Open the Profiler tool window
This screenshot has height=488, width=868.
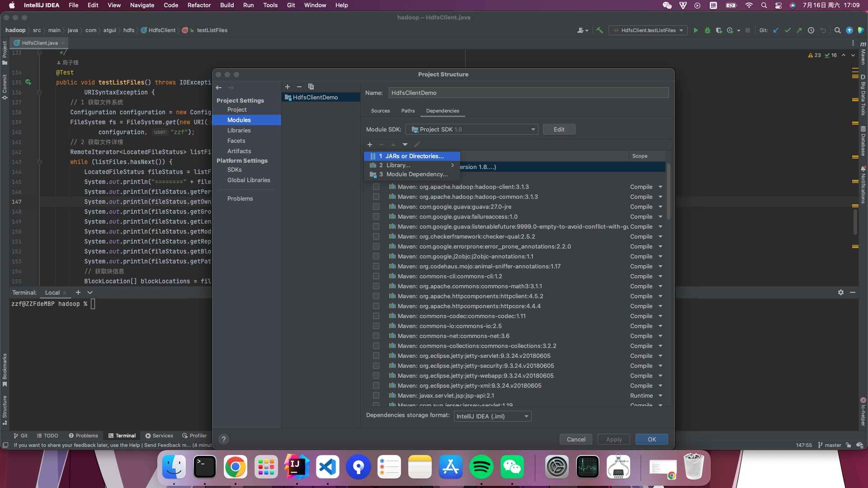(x=194, y=436)
